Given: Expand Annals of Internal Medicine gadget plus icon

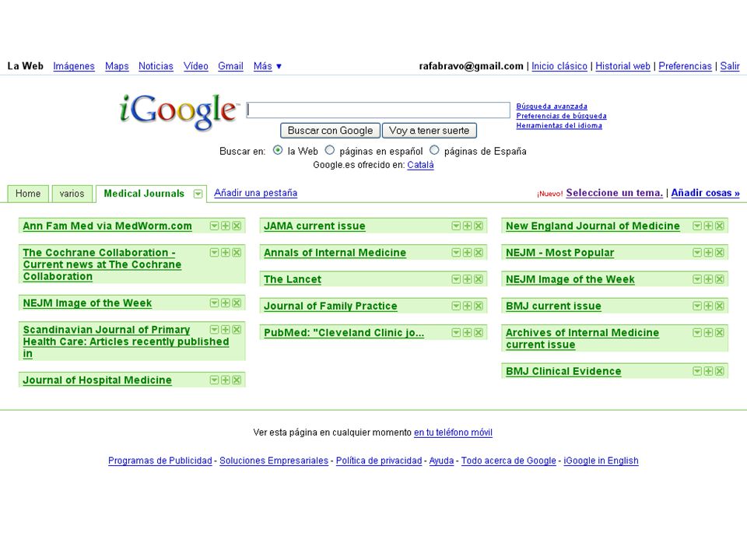Looking at the screenshot, I should [x=467, y=252].
